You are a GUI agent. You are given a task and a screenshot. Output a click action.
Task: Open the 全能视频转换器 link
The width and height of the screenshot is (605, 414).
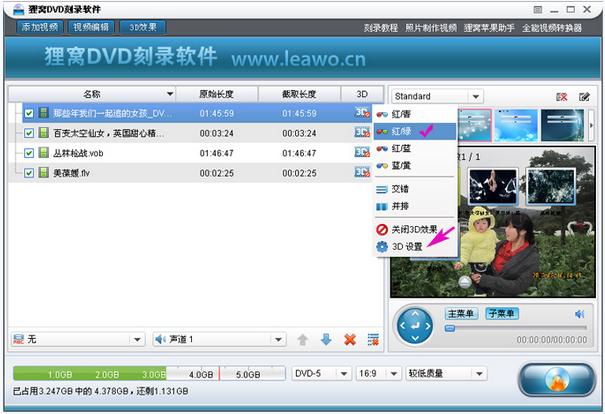(x=552, y=28)
